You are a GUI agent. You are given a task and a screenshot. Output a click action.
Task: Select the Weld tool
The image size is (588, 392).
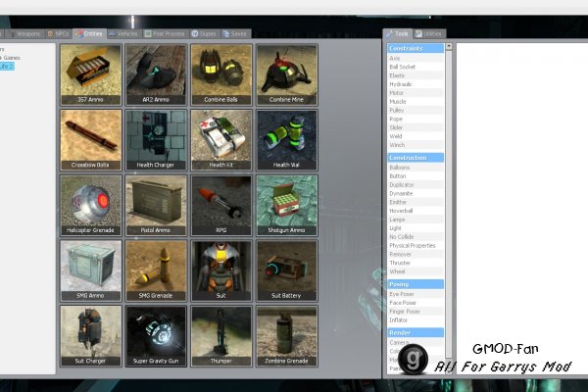(416, 136)
